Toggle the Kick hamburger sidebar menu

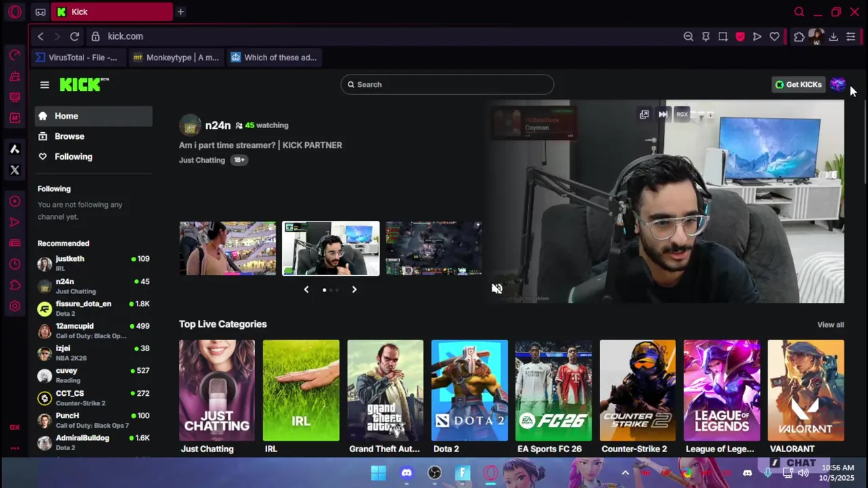(45, 85)
